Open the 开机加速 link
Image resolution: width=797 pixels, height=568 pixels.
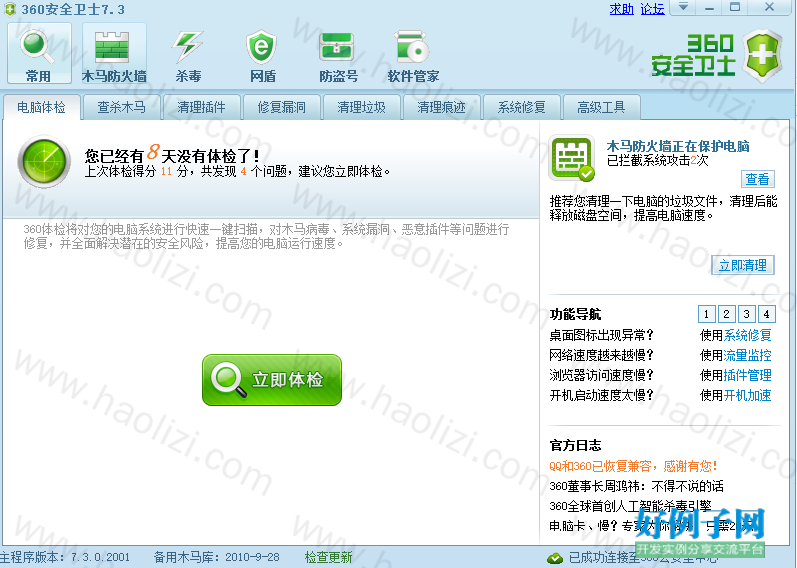[x=747, y=395]
